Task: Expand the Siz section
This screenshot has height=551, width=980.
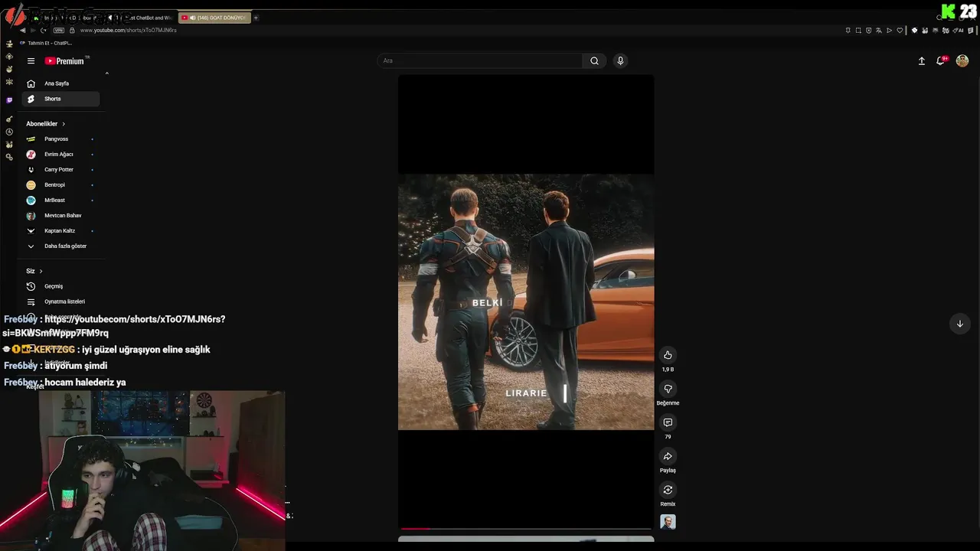Action: [34, 271]
